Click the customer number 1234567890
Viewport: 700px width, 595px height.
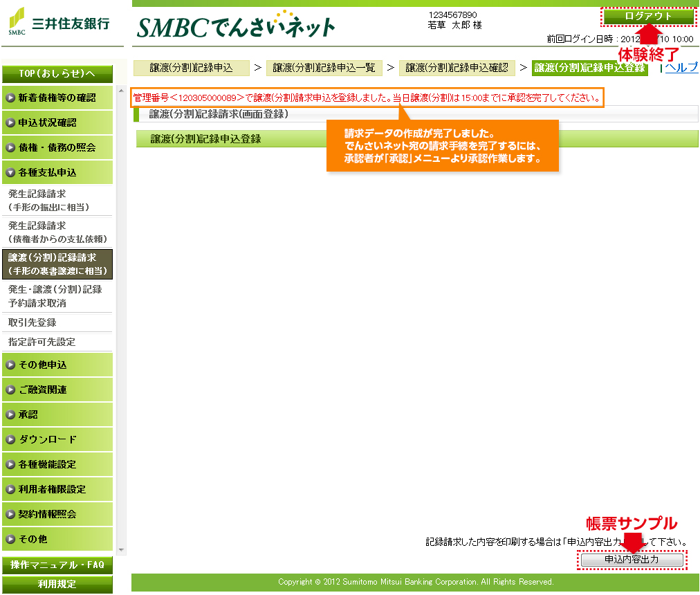click(452, 15)
